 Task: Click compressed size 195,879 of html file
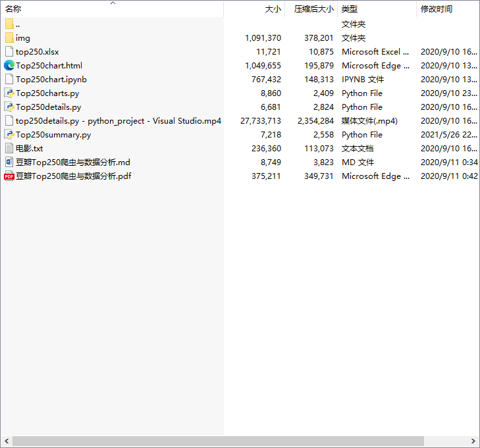(319, 65)
